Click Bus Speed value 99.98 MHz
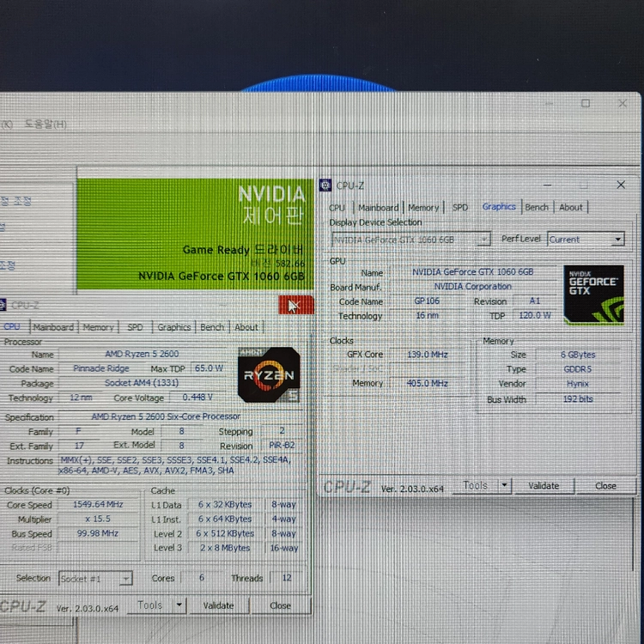Viewport: 644px width, 644px height. pyautogui.click(x=98, y=533)
